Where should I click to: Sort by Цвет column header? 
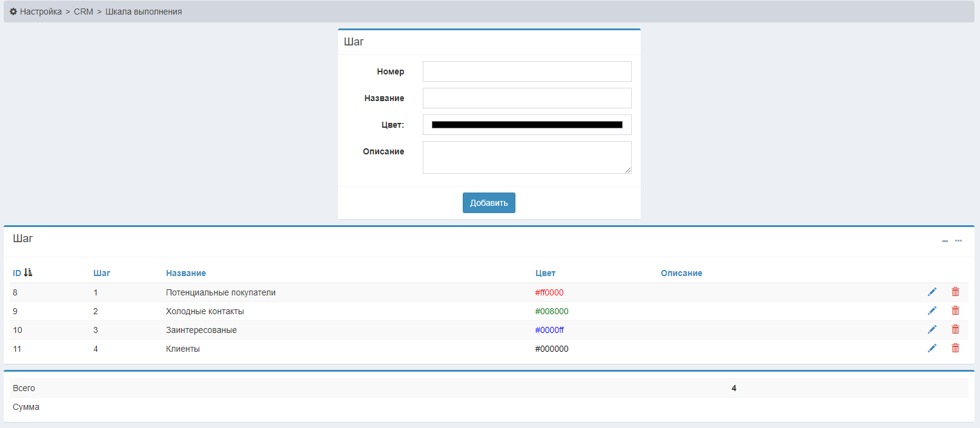tap(545, 273)
